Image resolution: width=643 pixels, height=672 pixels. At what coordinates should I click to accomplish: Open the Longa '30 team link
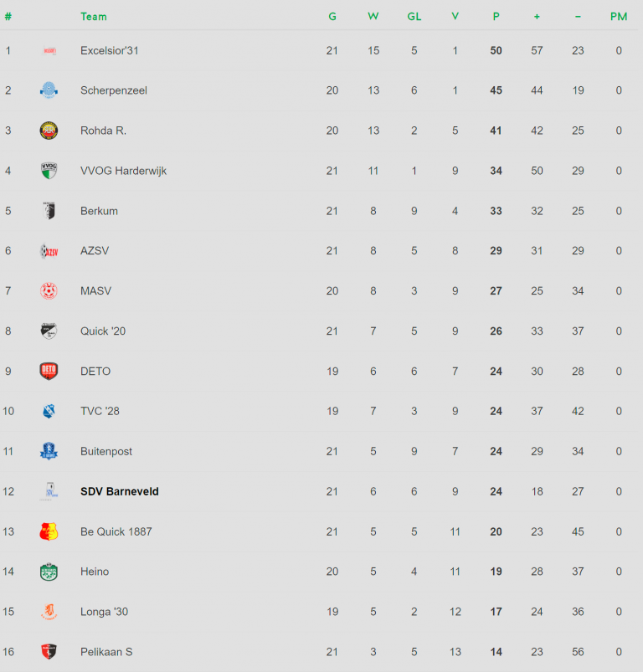coord(103,612)
